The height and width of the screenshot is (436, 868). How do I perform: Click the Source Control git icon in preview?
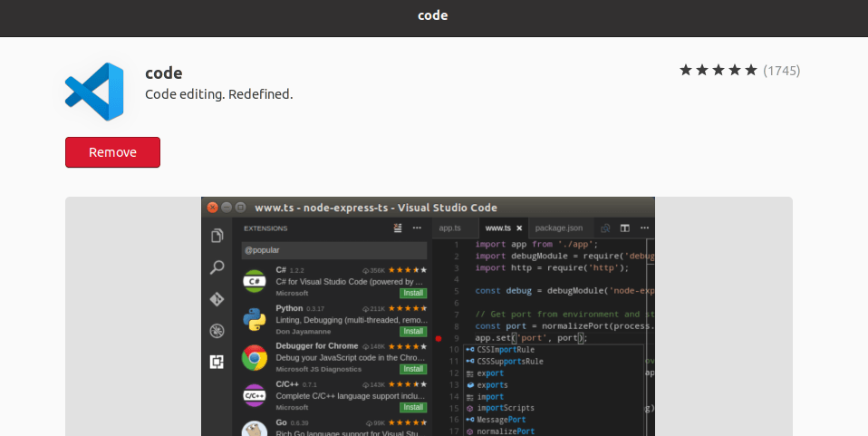point(217,299)
